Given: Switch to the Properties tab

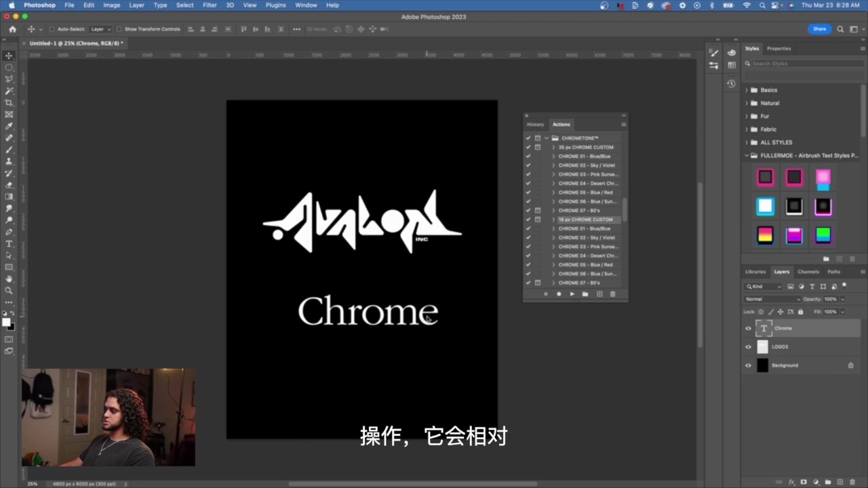Looking at the screenshot, I should click(778, 48).
